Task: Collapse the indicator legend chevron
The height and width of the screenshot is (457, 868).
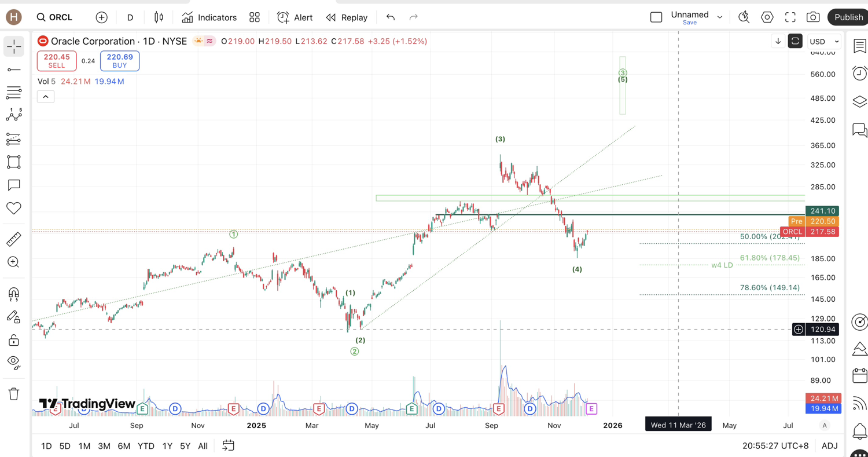Action: click(x=46, y=97)
